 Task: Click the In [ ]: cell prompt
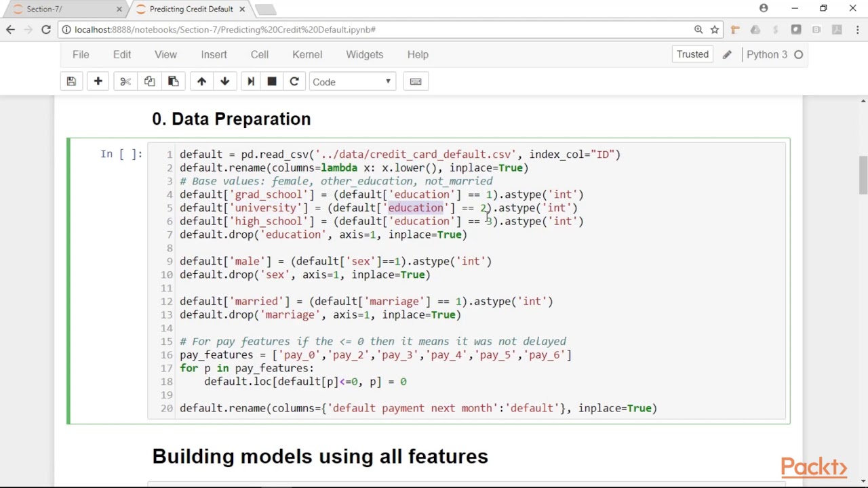coord(121,155)
